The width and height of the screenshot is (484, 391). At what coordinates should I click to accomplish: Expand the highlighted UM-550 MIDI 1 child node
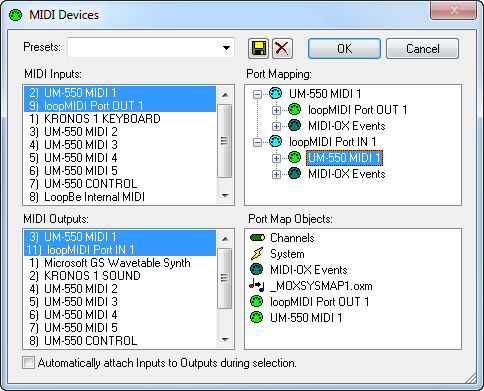(x=276, y=158)
